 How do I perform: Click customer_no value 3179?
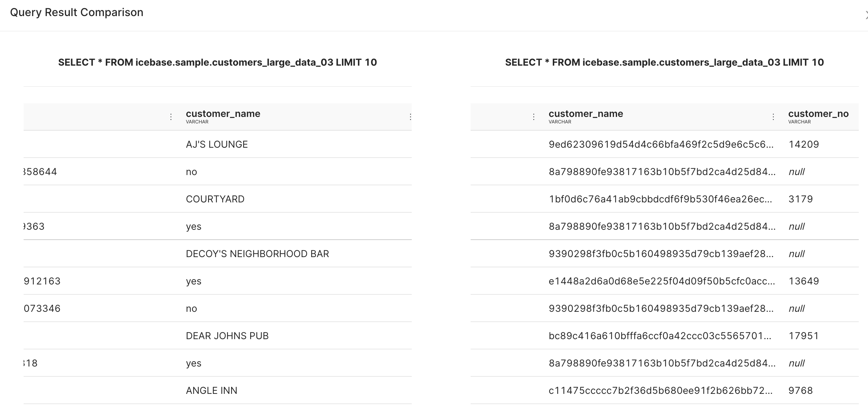(801, 199)
